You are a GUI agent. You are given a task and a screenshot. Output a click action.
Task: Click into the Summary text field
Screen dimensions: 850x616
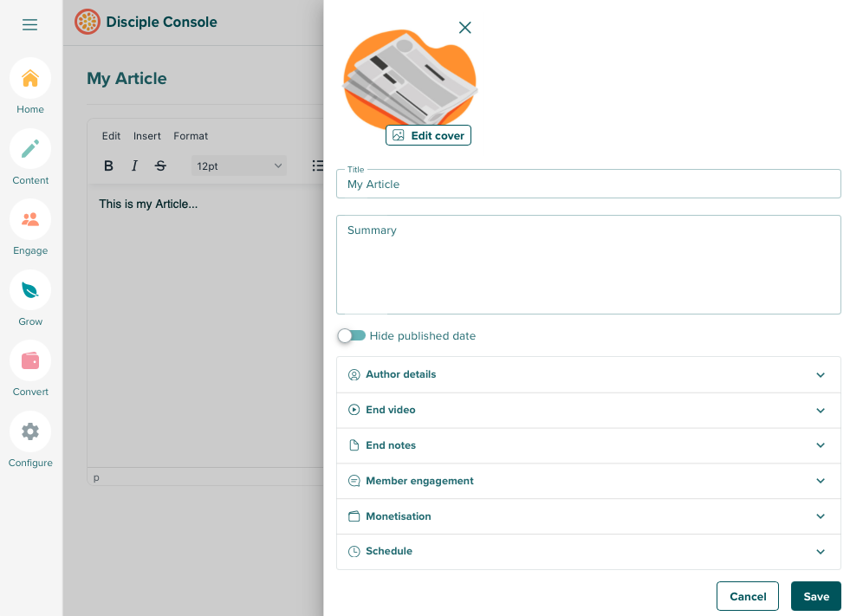click(x=588, y=264)
